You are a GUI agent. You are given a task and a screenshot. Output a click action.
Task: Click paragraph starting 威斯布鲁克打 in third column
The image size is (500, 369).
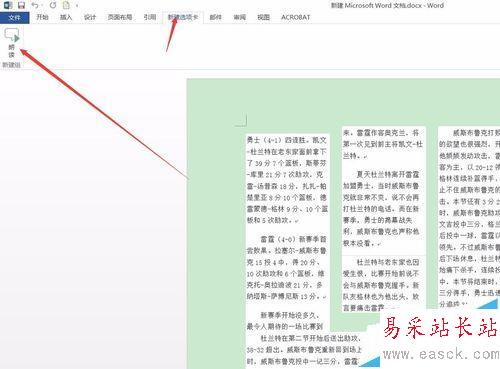[x=469, y=219]
